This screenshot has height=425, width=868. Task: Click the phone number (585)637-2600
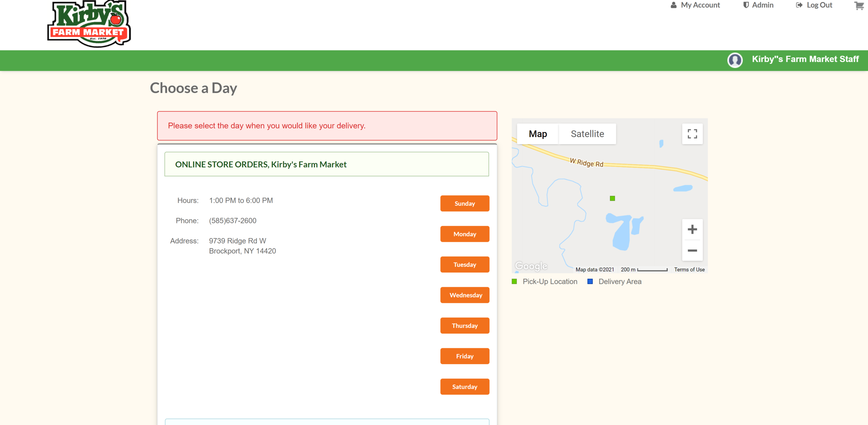(x=233, y=221)
